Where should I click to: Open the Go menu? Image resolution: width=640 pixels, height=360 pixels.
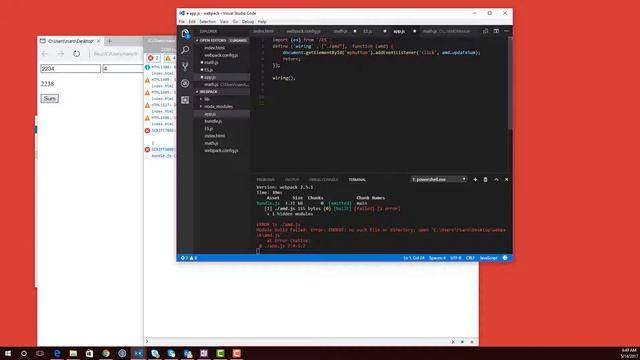(235, 22)
